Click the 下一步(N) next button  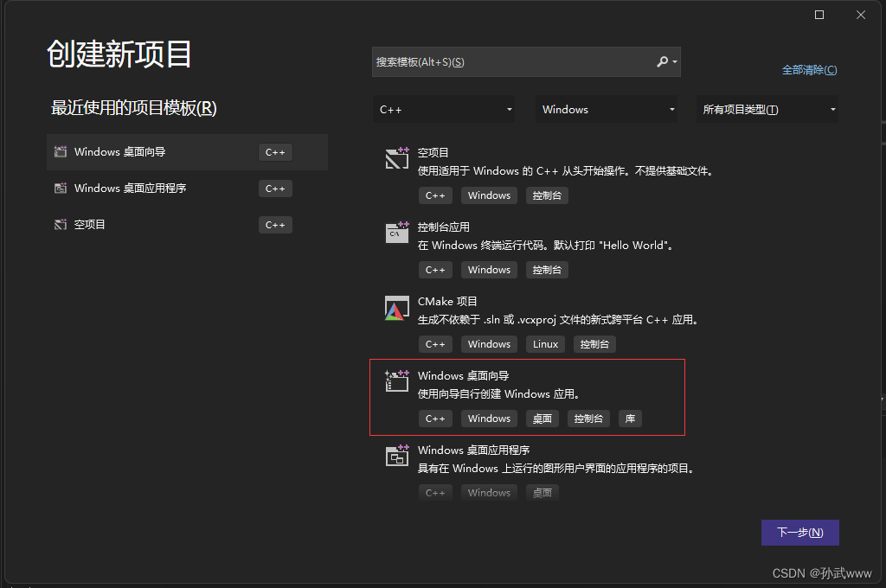(800, 533)
